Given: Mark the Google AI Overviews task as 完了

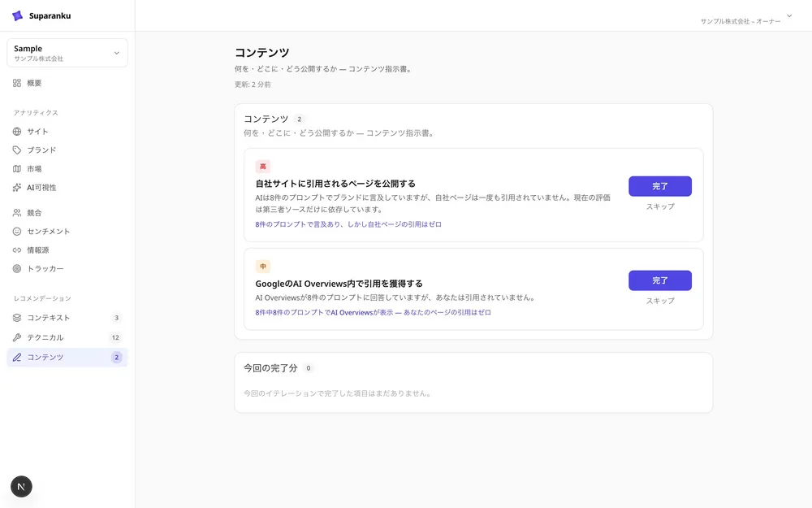Looking at the screenshot, I should (659, 280).
